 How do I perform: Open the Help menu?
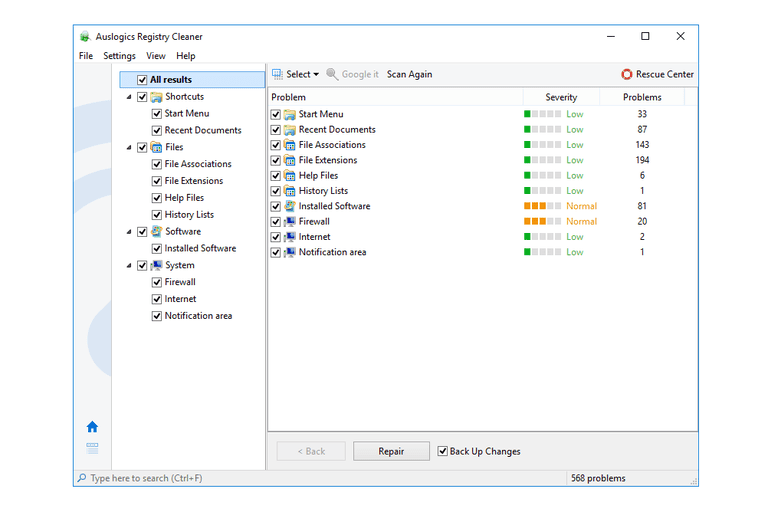pos(186,56)
